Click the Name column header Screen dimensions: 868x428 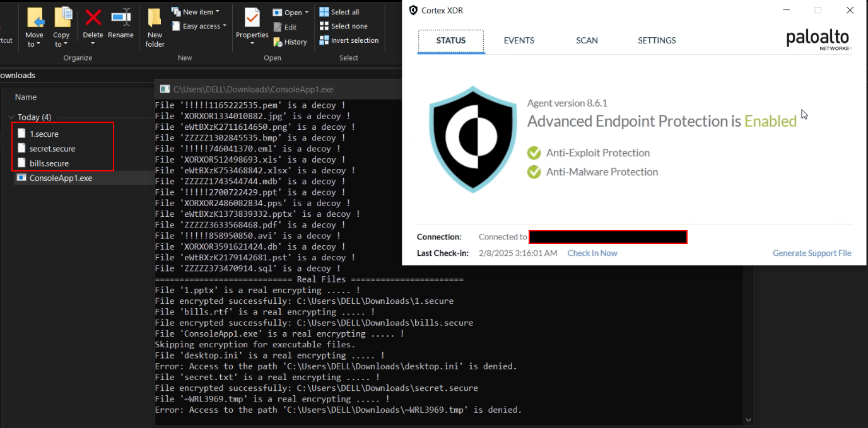pyautogui.click(x=26, y=97)
